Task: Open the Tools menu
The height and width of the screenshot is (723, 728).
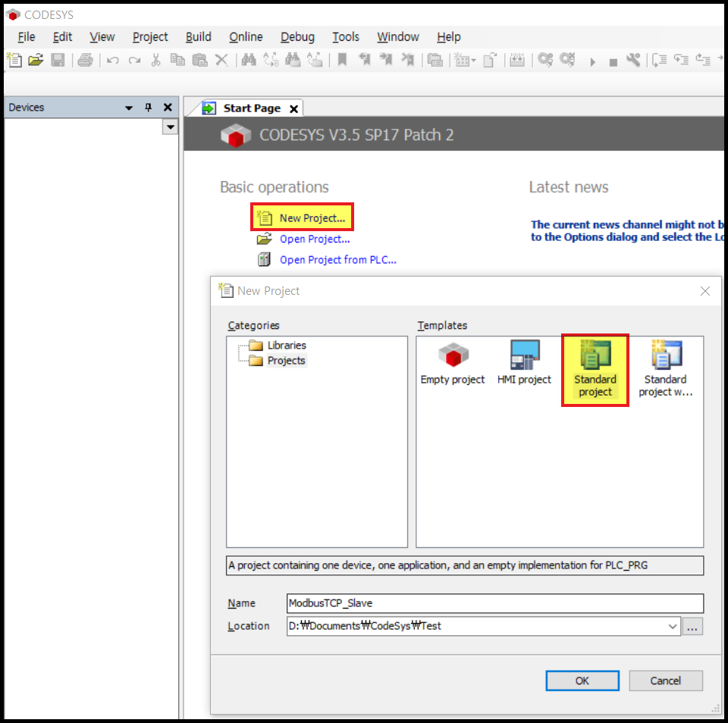Action: pyautogui.click(x=346, y=36)
